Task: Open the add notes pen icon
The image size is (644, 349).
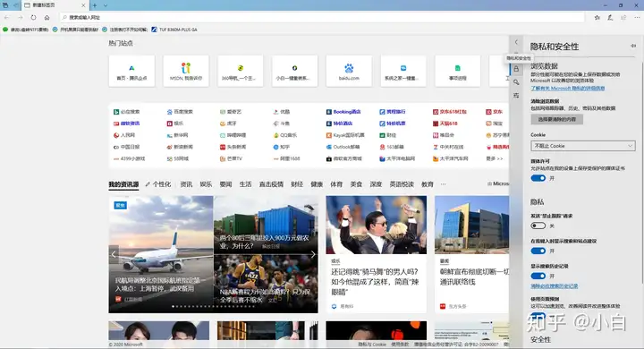Action: point(610,17)
